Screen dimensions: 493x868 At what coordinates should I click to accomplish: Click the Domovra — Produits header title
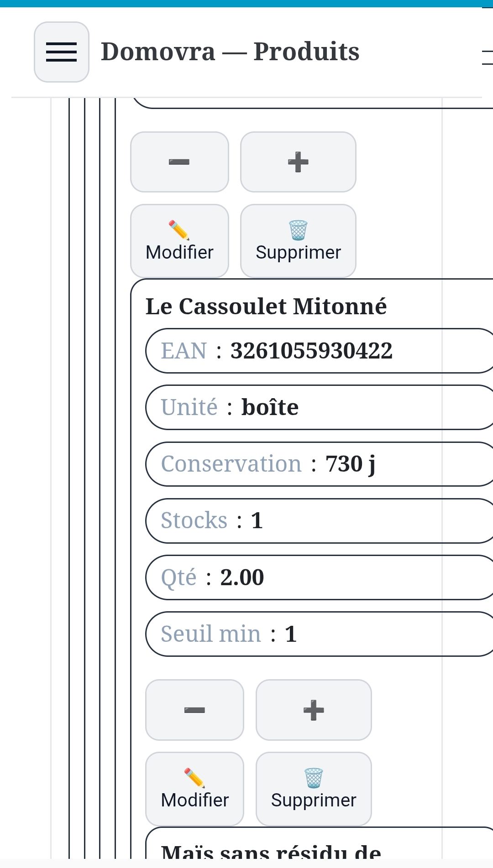pyautogui.click(x=230, y=52)
